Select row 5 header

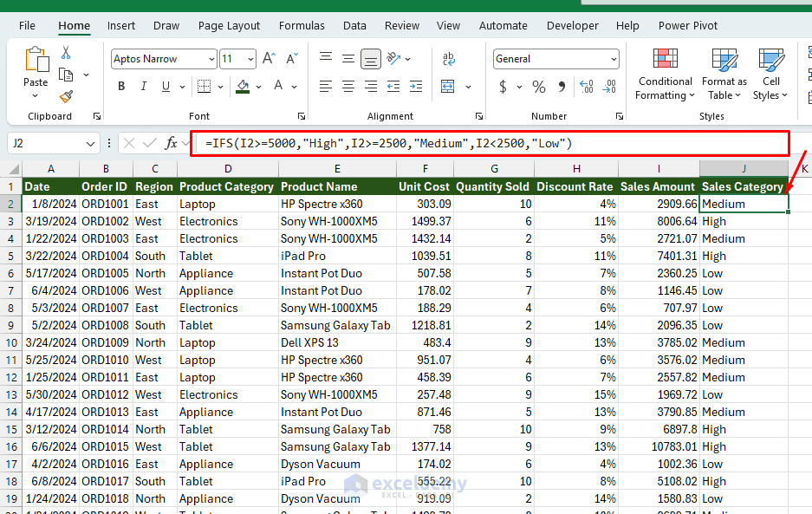[11, 256]
